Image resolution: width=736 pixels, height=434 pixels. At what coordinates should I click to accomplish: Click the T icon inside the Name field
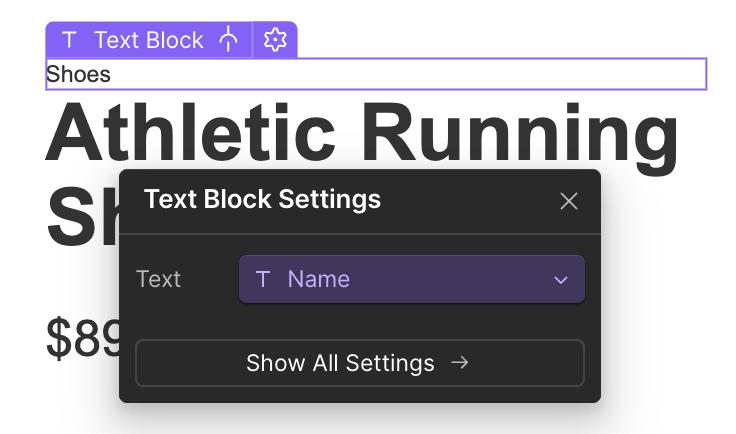click(x=263, y=279)
